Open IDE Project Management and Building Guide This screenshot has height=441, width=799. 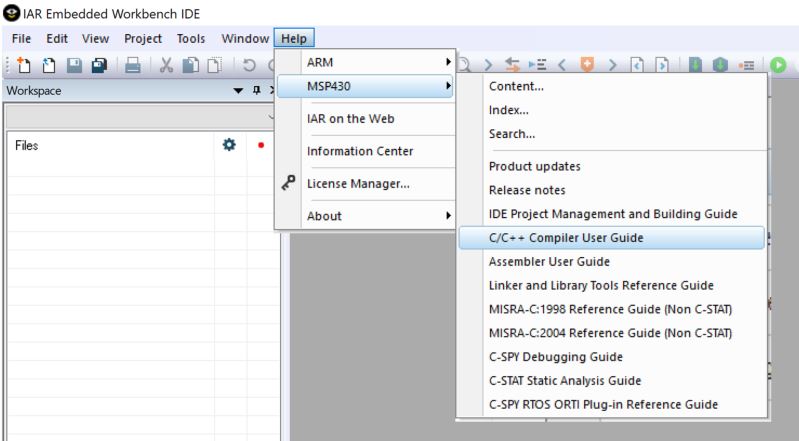pyautogui.click(x=611, y=214)
